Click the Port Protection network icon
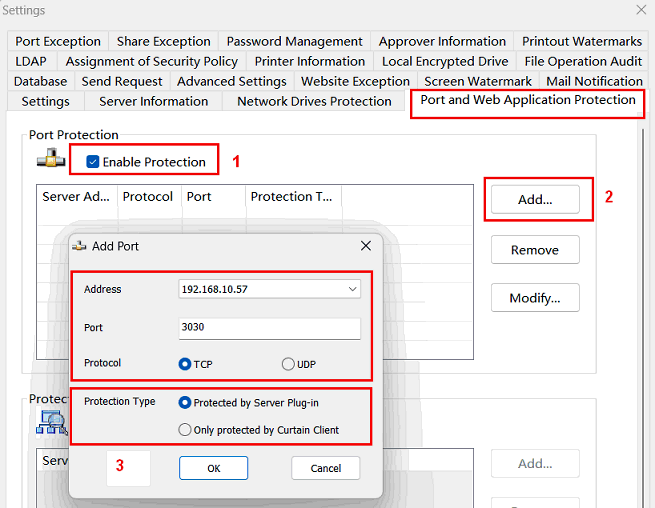The width and height of the screenshot is (655, 508). [x=50, y=159]
